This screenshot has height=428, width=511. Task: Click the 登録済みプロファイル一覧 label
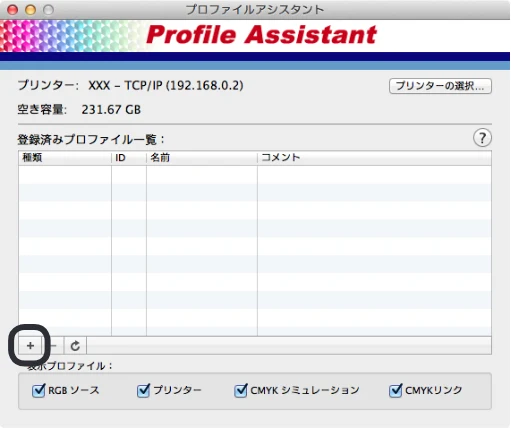[x=91, y=139]
